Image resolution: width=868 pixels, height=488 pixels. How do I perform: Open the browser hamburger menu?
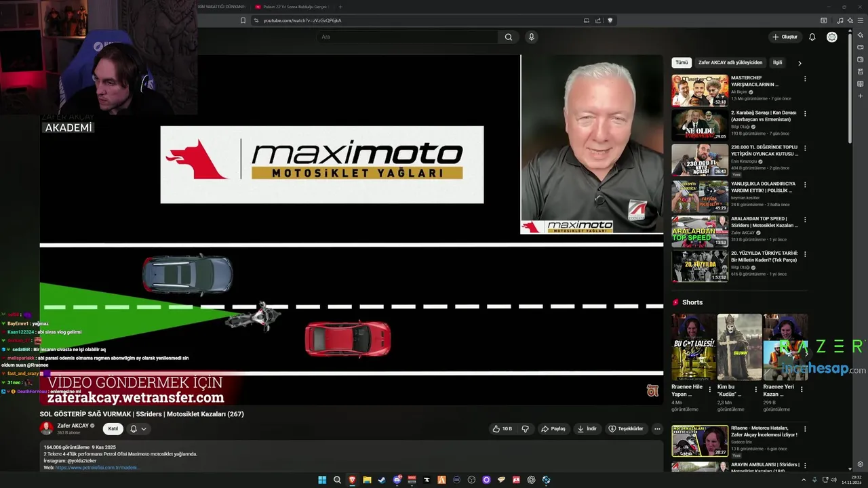[861, 20]
